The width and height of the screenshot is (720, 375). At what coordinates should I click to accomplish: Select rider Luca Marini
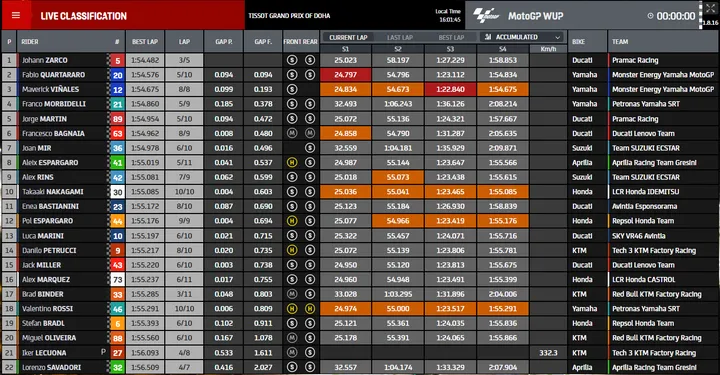click(43, 236)
